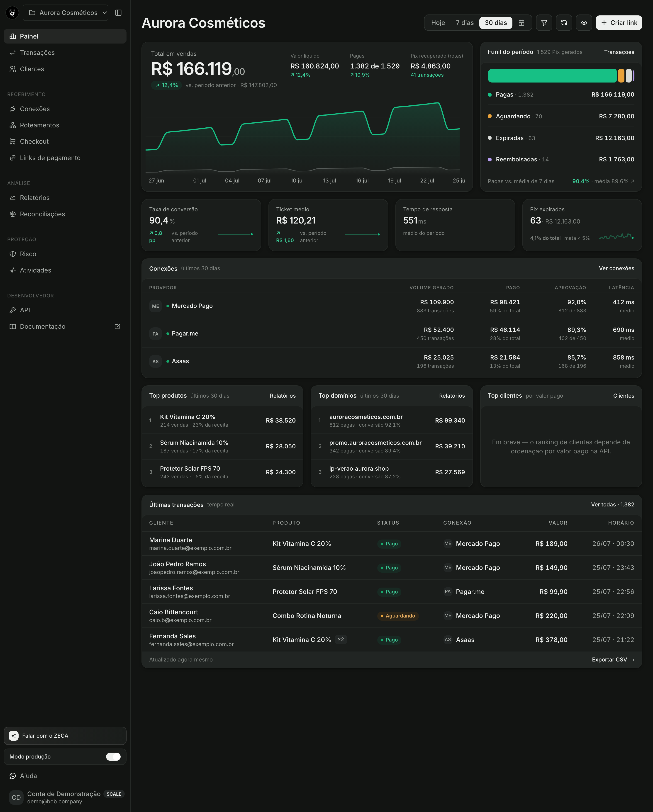The width and height of the screenshot is (653, 812).
Task: Collapse the sidebar with the panel icon
Action: point(118,13)
